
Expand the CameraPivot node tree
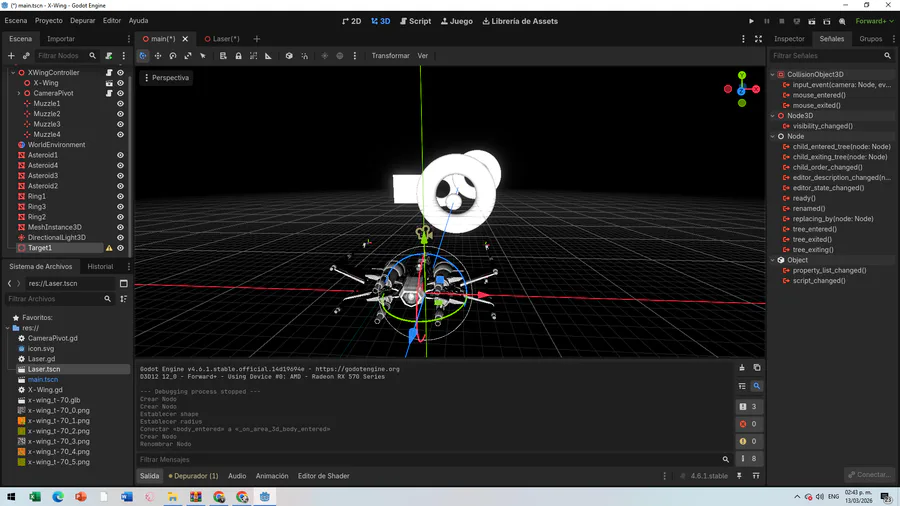(x=19, y=93)
